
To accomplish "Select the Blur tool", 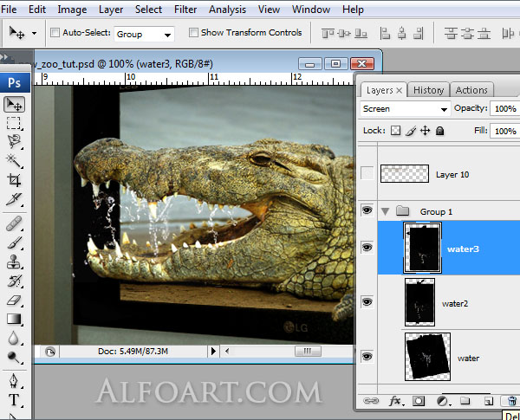I will 14,338.
